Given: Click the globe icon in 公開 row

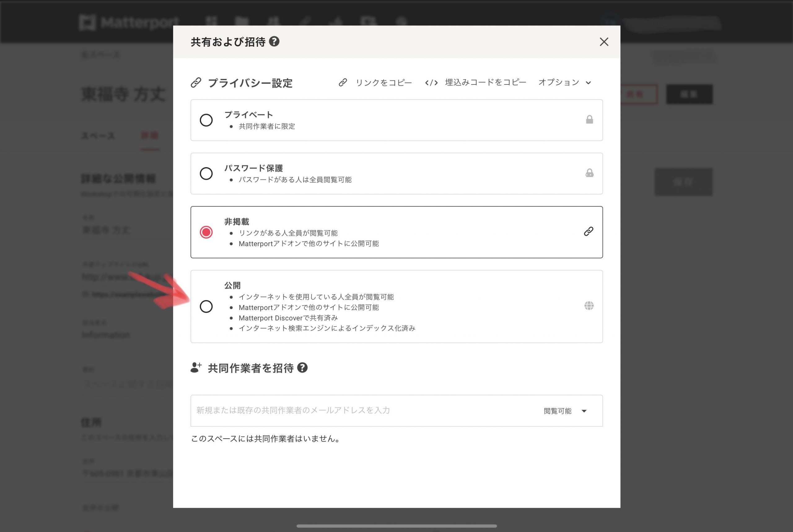Looking at the screenshot, I should coord(589,306).
